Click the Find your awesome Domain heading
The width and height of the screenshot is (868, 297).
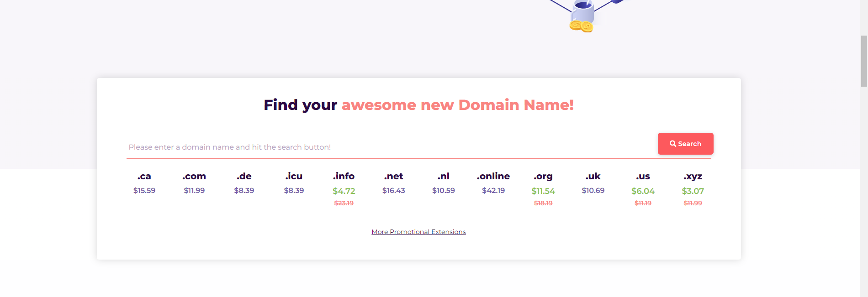pyautogui.click(x=418, y=105)
